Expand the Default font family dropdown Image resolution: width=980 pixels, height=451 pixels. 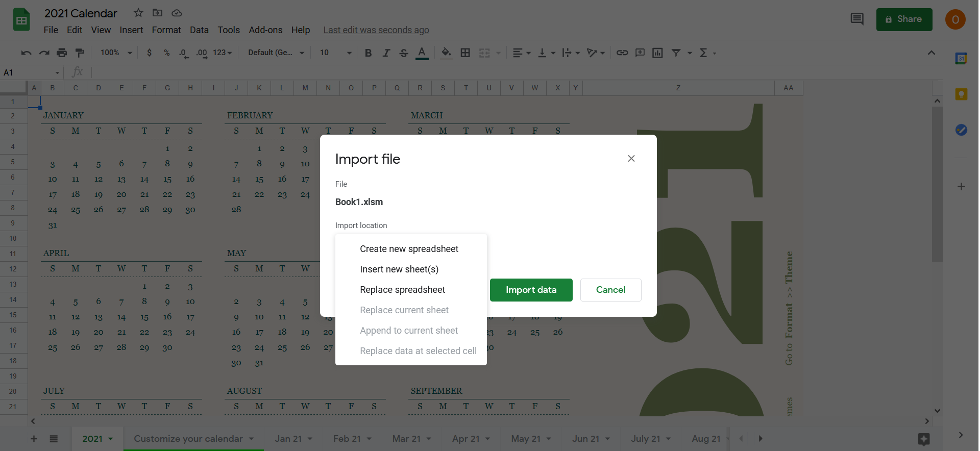276,53
